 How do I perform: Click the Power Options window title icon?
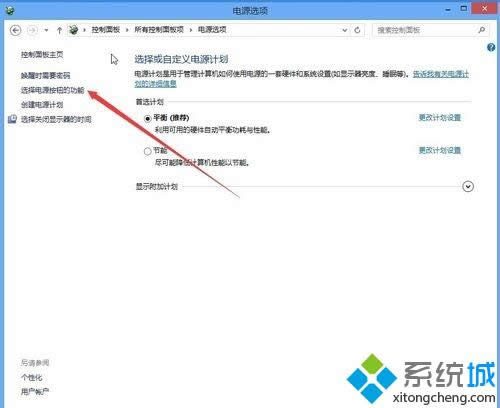10,10
